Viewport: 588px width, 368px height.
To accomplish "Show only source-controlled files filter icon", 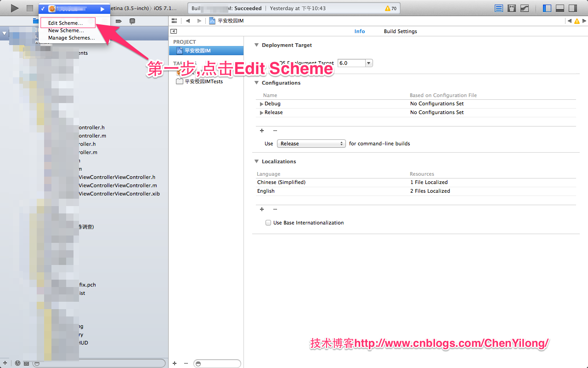I will point(26,363).
